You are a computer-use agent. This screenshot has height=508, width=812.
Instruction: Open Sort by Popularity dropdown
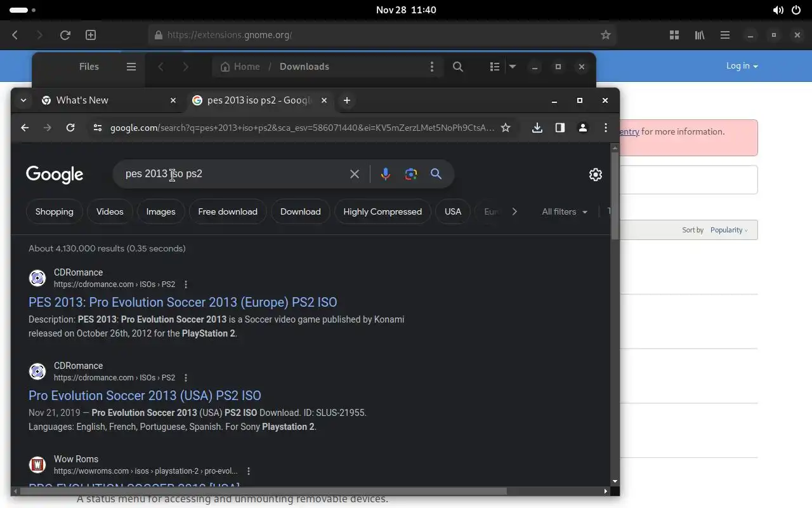pos(729,230)
